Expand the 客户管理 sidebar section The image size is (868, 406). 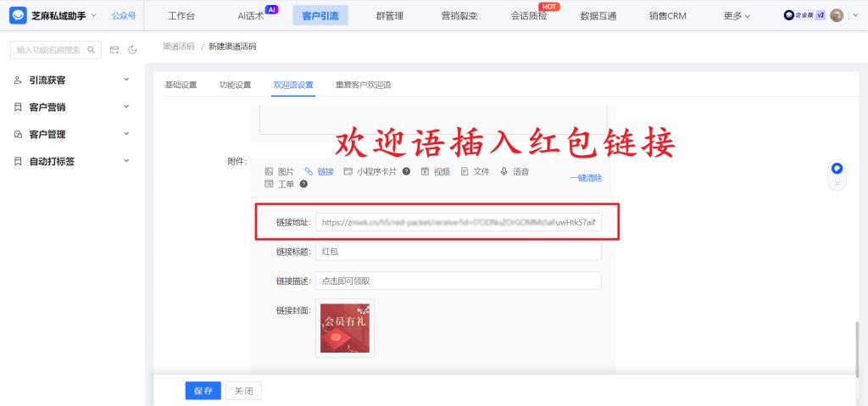pos(72,134)
